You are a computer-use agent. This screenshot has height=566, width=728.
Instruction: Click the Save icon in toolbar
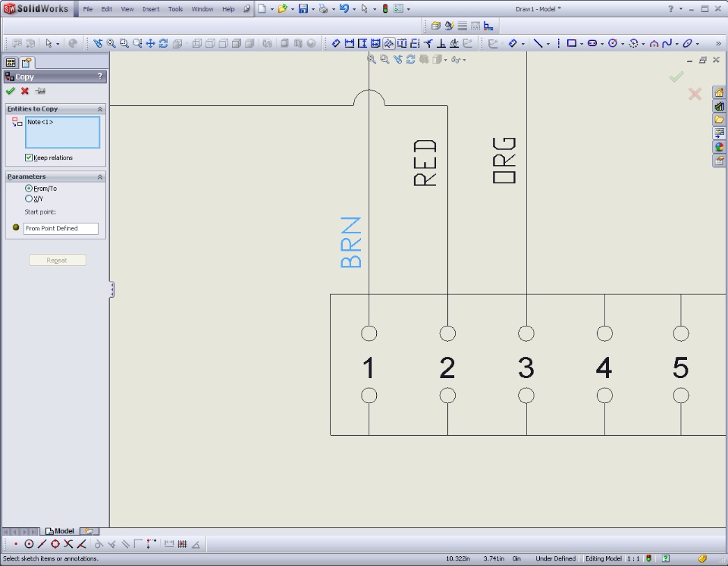(x=303, y=9)
